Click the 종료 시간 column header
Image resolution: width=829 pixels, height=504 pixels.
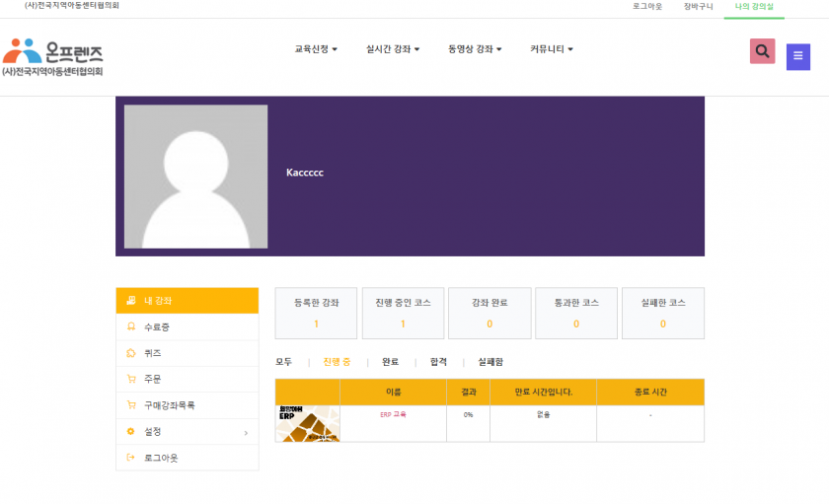click(x=650, y=392)
